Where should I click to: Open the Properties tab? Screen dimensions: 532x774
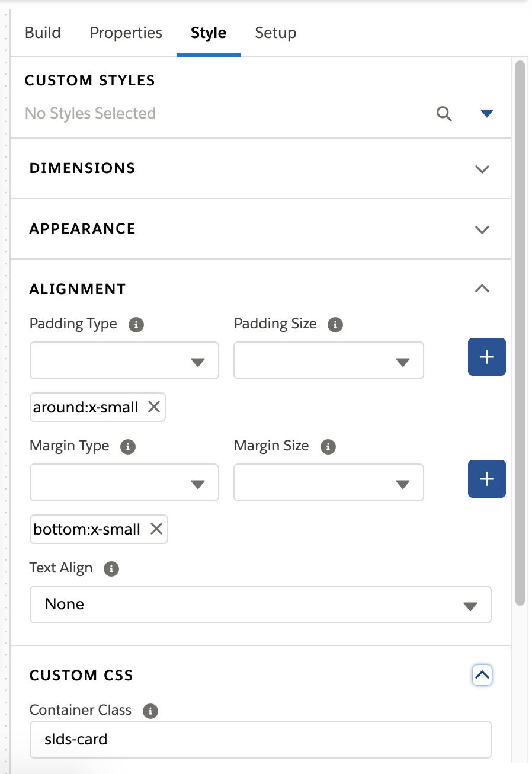pos(126,33)
